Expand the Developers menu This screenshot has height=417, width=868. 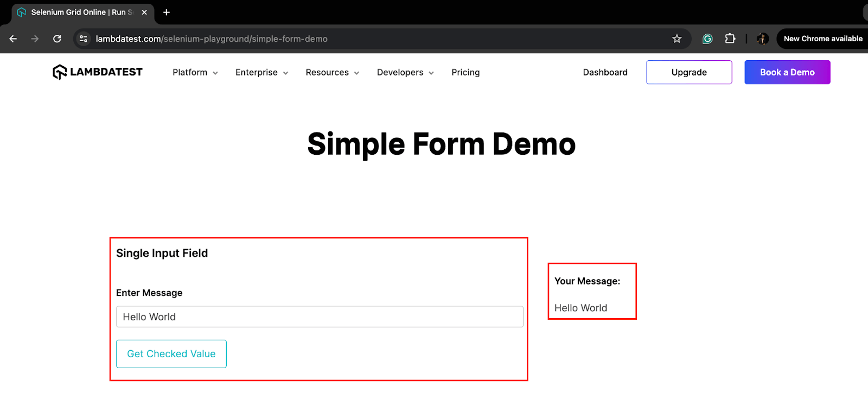405,72
